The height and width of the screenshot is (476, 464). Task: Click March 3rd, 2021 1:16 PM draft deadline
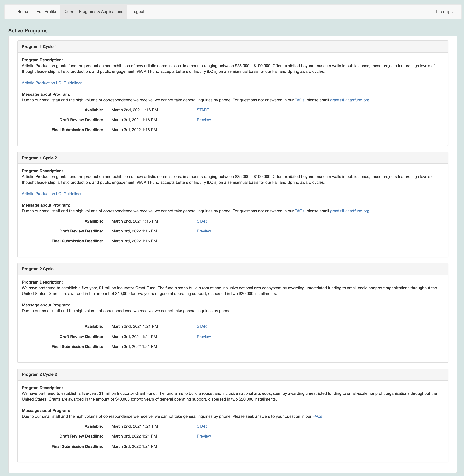pyautogui.click(x=134, y=120)
